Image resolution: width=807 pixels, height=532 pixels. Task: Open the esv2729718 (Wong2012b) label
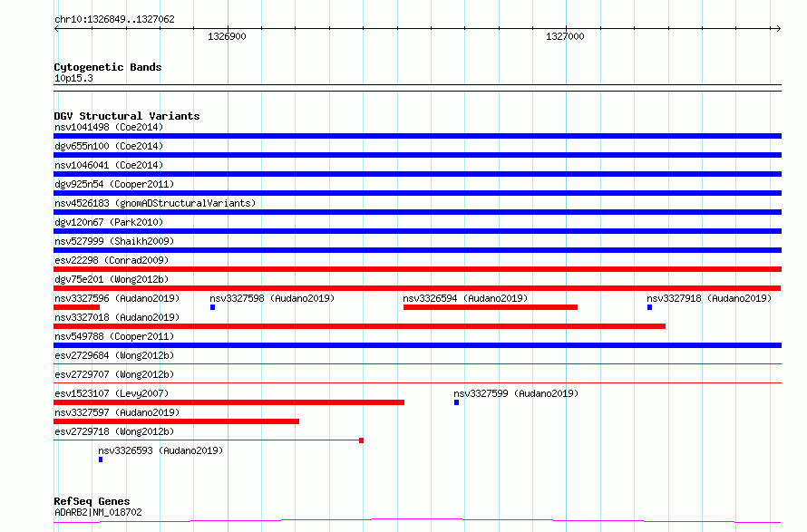[114, 431]
